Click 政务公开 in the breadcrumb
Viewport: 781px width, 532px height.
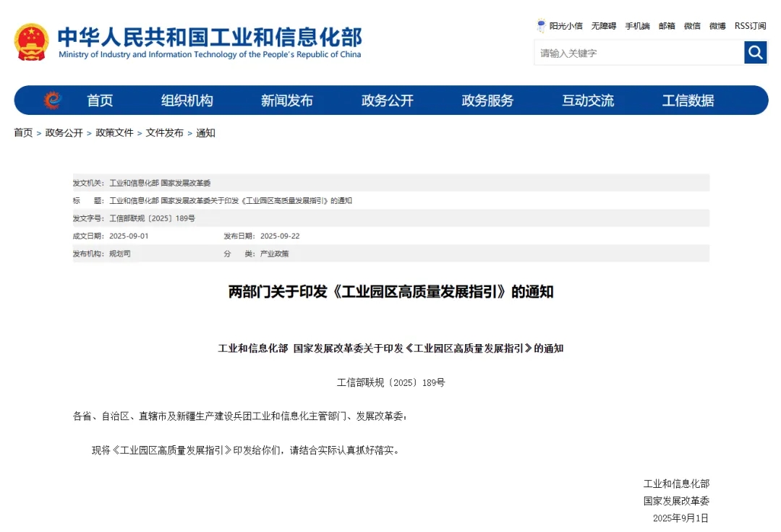pyautogui.click(x=64, y=133)
